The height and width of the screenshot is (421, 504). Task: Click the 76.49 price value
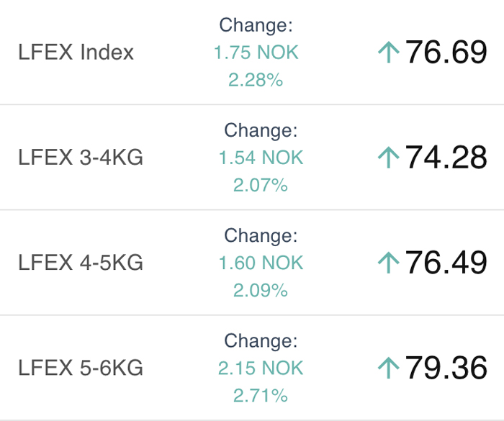pyautogui.click(x=446, y=263)
